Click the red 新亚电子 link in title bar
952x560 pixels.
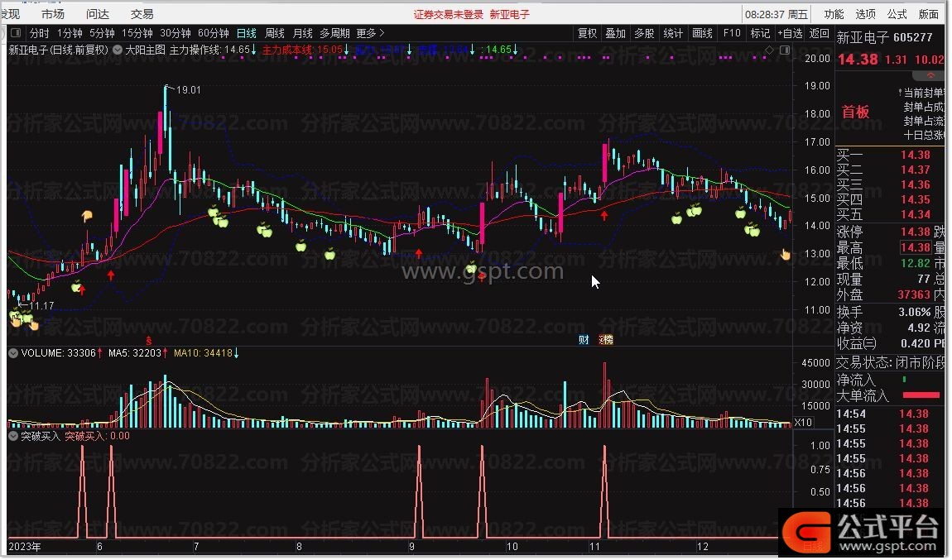[x=510, y=14]
